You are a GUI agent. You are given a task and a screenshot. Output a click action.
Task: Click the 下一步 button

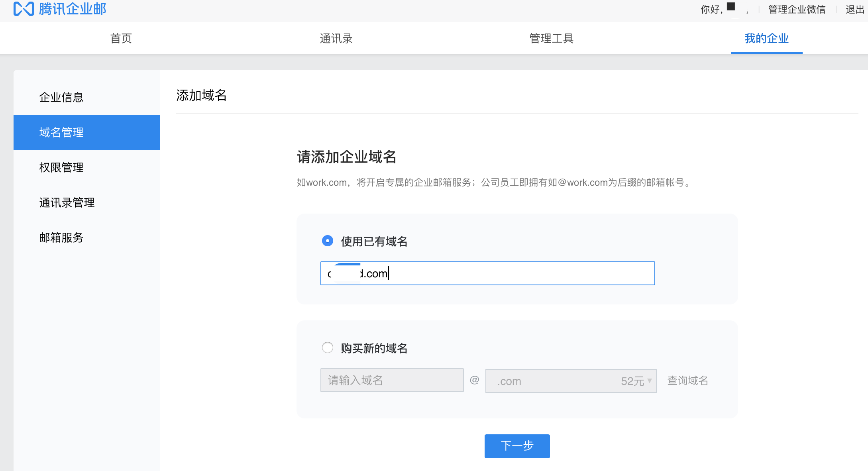[x=516, y=446]
